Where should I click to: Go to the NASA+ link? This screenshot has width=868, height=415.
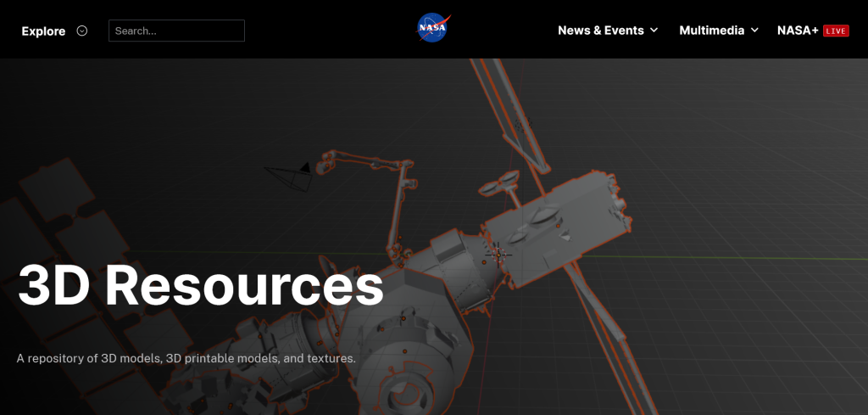(798, 31)
